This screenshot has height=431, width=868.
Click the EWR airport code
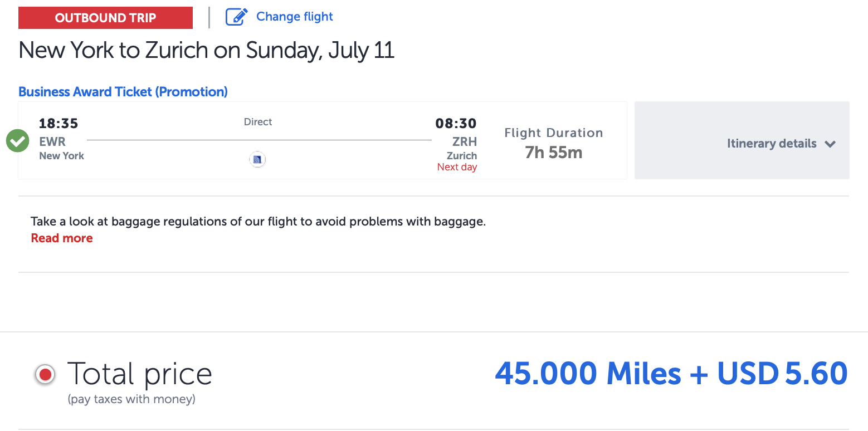(x=52, y=141)
